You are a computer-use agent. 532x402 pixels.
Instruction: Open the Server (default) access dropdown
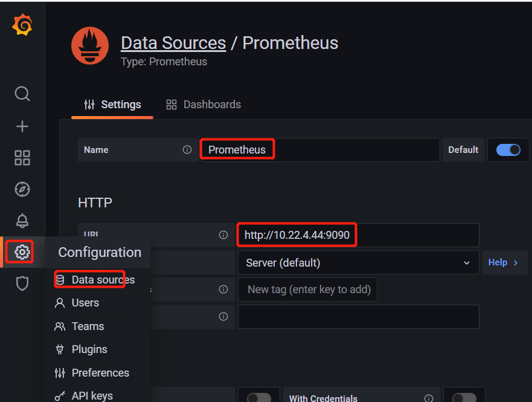coord(358,262)
